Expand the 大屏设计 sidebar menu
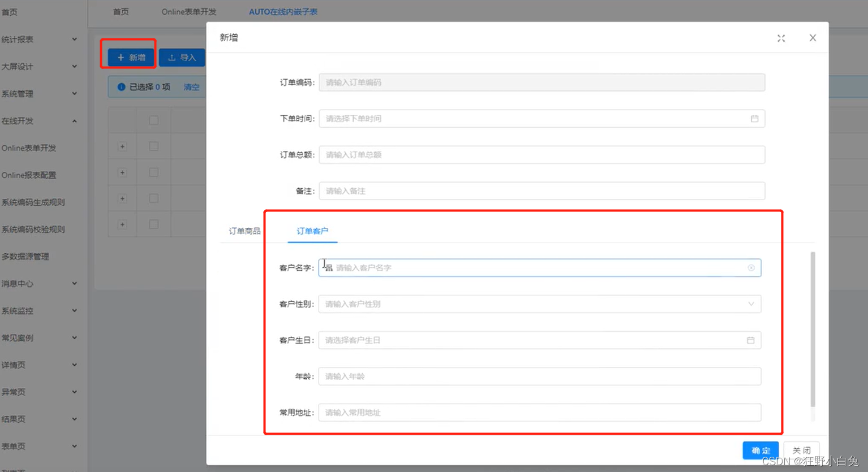The height and width of the screenshot is (472, 868). 74,66
